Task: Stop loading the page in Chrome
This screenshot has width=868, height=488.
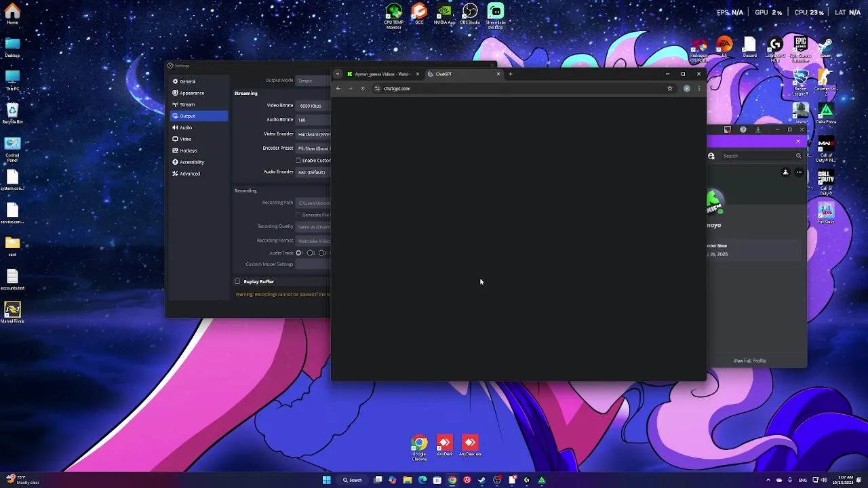Action: click(x=363, y=88)
